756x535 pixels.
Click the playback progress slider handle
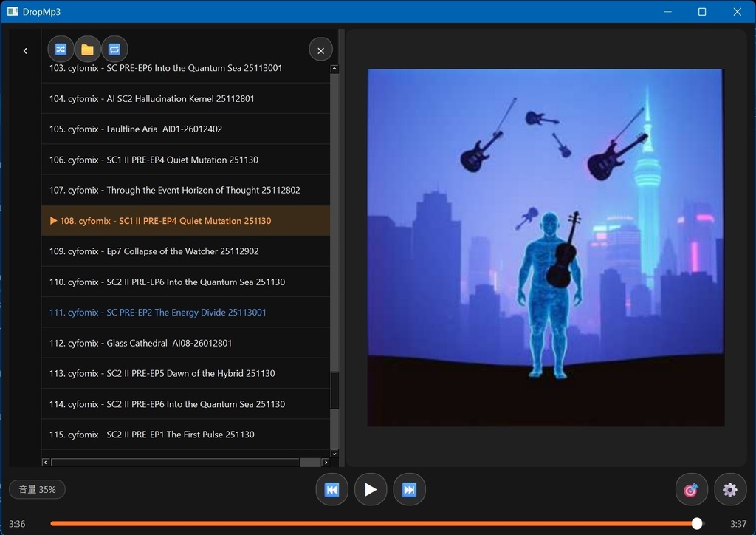[x=697, y=523]
